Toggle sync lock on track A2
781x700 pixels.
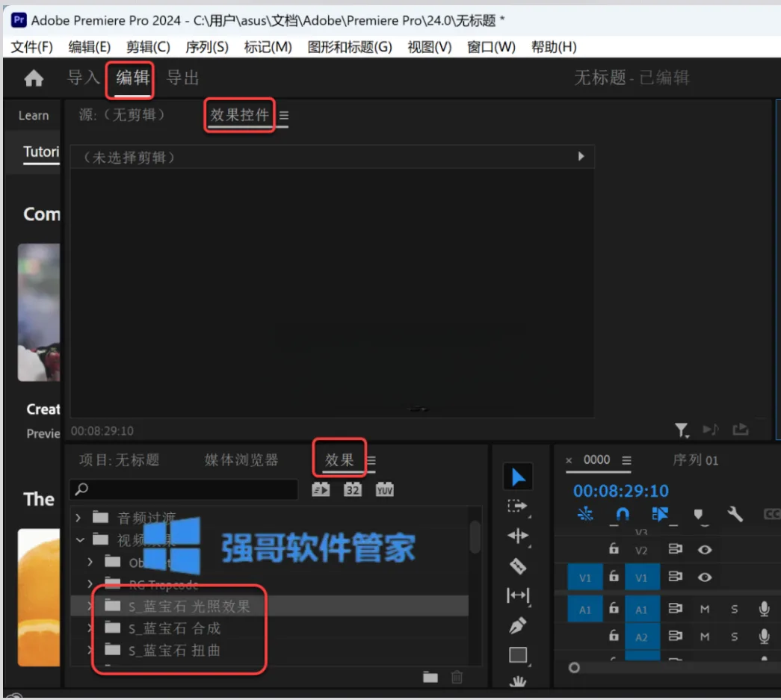pyautogui.click(x=676, y=636)
